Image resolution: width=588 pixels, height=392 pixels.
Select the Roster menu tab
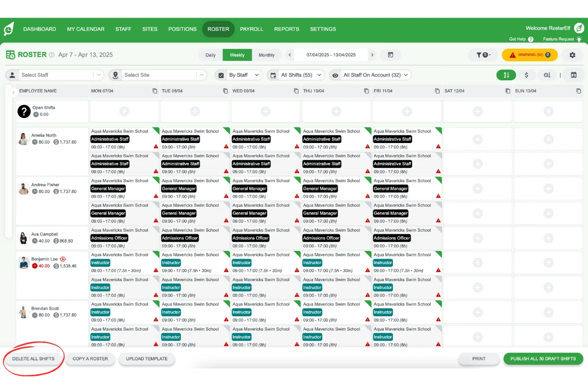coord(218,29)
